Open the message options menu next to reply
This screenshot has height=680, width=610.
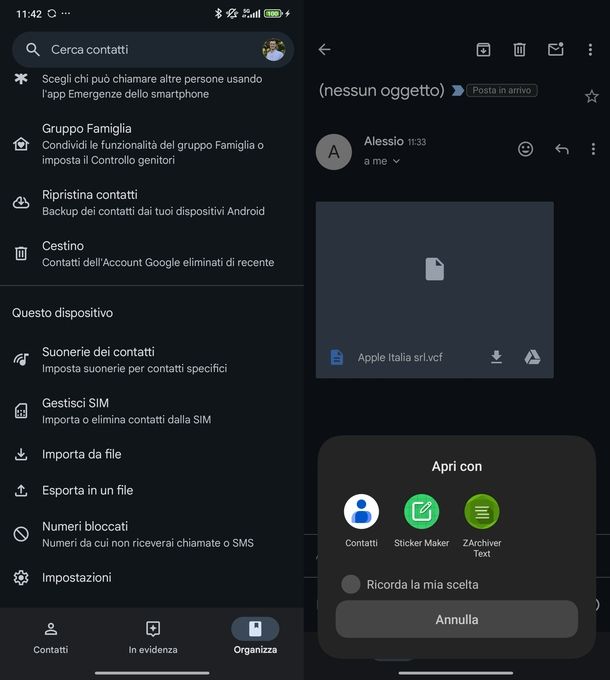(593, 149)
